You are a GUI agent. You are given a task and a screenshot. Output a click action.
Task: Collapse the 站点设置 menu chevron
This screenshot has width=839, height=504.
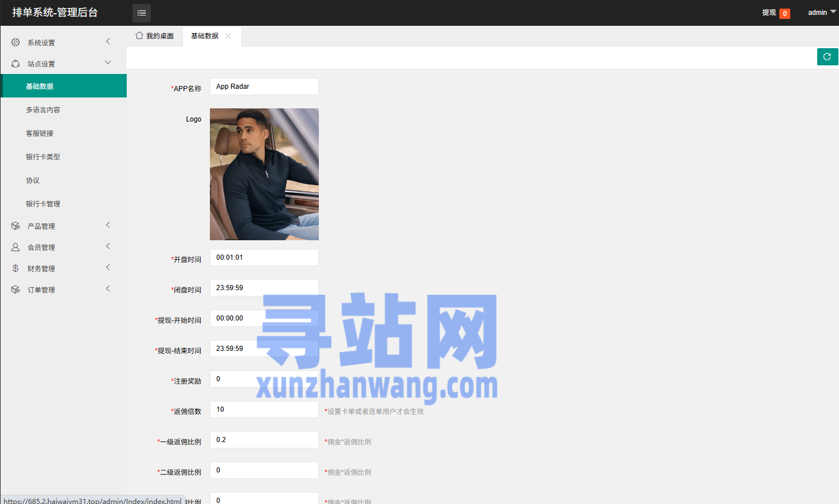click(x=108, y=62)
